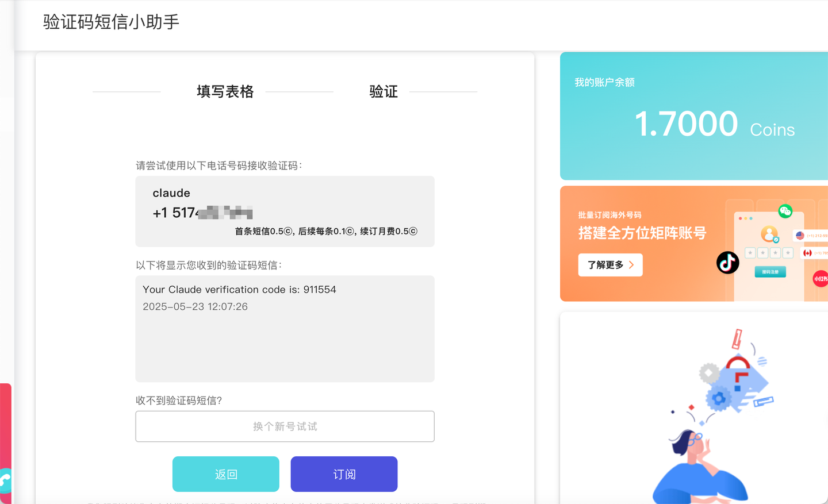Click the 收不到验证码短信? prompt text
828x504 pixels.
pyautogui.click(x=179, y=401)
